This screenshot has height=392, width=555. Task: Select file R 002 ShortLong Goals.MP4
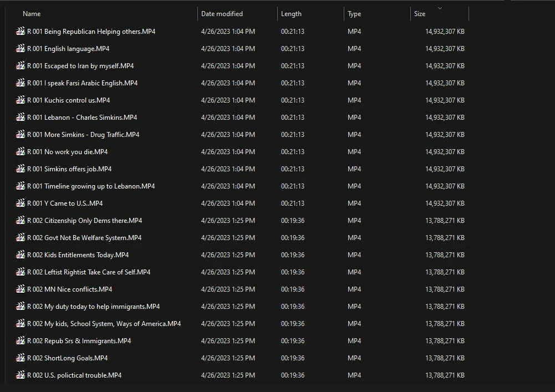(x=68, y=358)
